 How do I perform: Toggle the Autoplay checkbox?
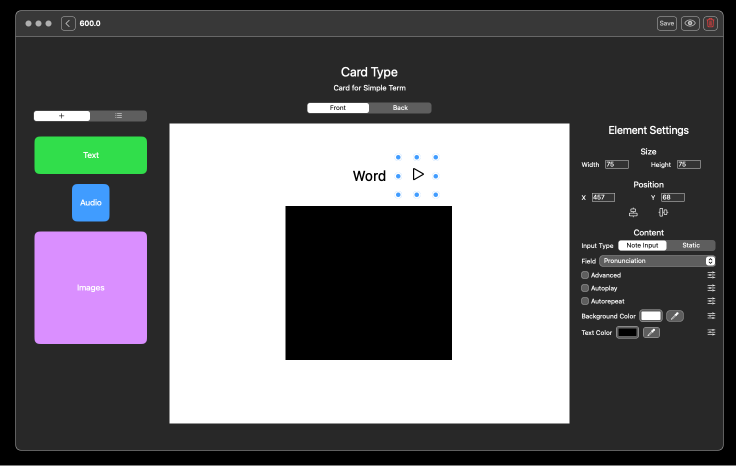point(585,288)
